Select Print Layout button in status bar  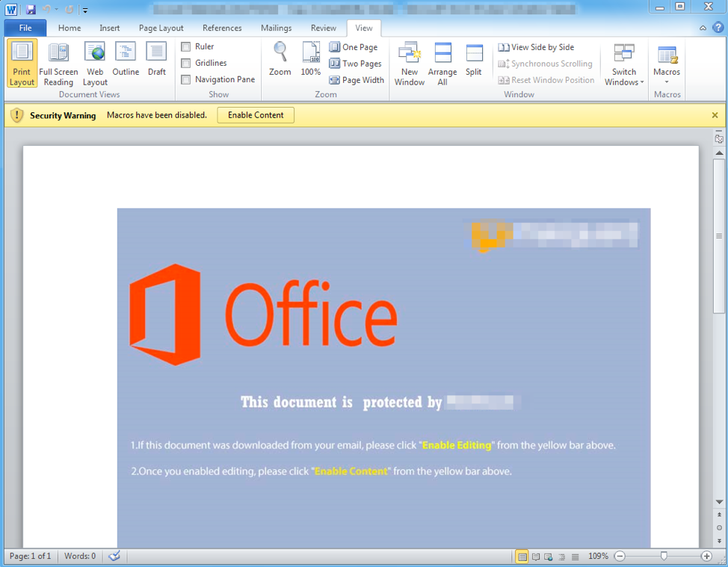tap(522, 557)
